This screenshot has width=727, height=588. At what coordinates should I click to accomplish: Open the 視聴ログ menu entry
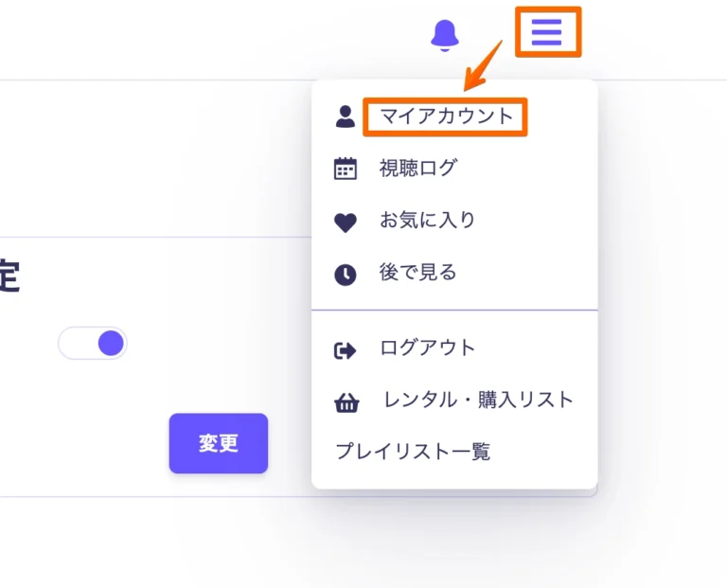coord(418,169)
